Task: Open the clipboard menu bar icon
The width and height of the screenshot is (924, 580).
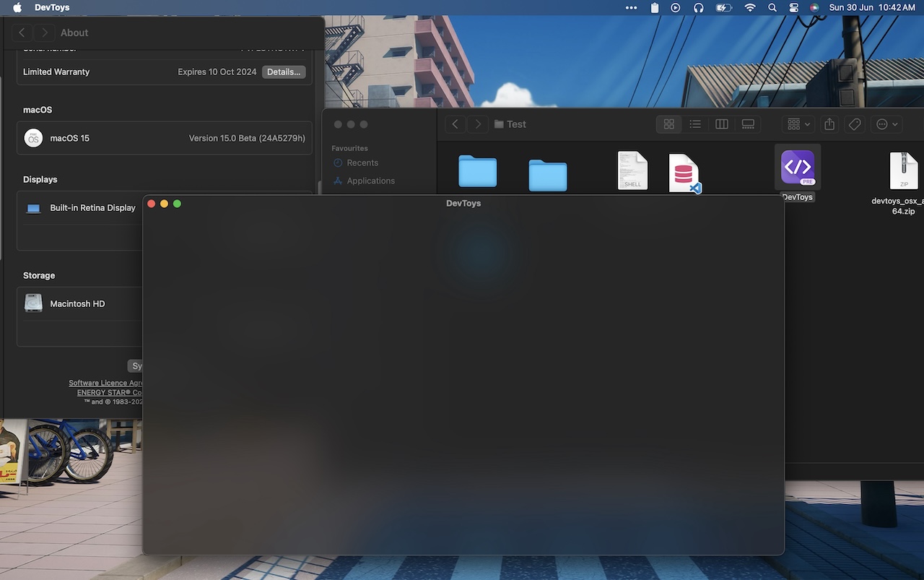Action: [654, 7]
